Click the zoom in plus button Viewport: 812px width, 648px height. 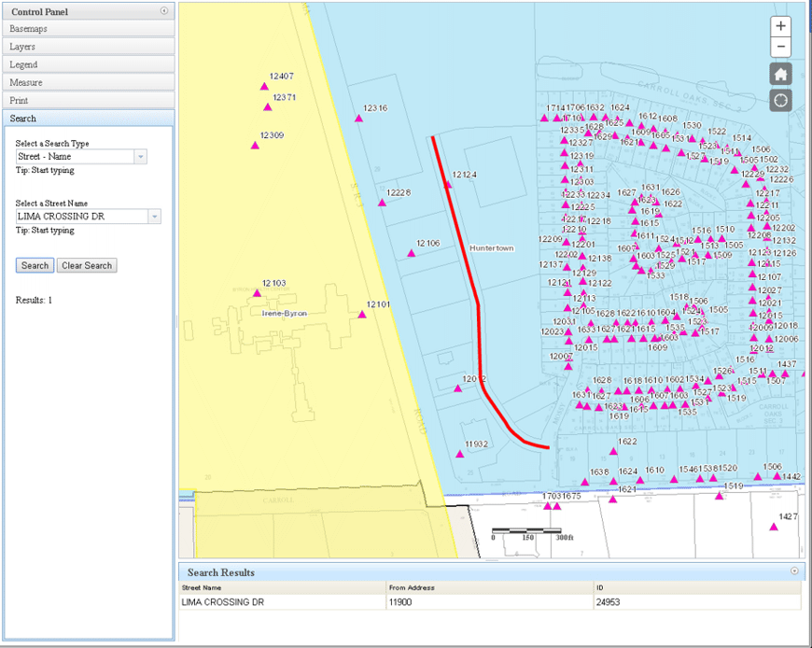tap(780, 26)
